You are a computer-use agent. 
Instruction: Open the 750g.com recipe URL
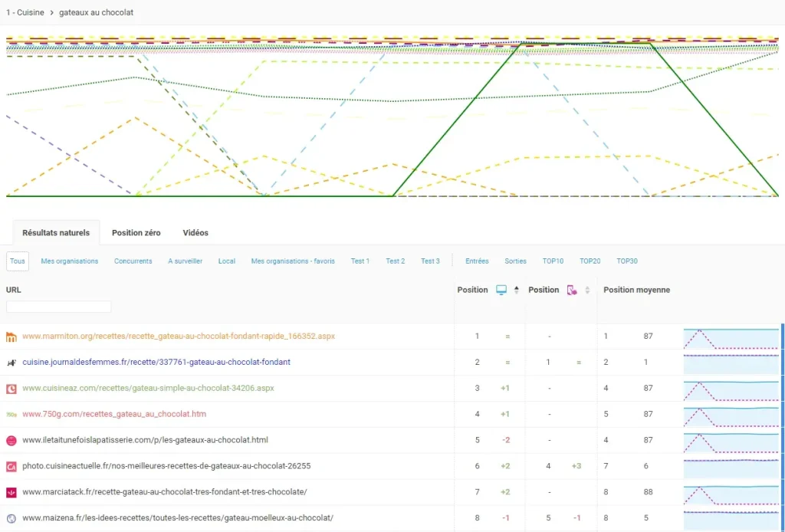(114, 415)
